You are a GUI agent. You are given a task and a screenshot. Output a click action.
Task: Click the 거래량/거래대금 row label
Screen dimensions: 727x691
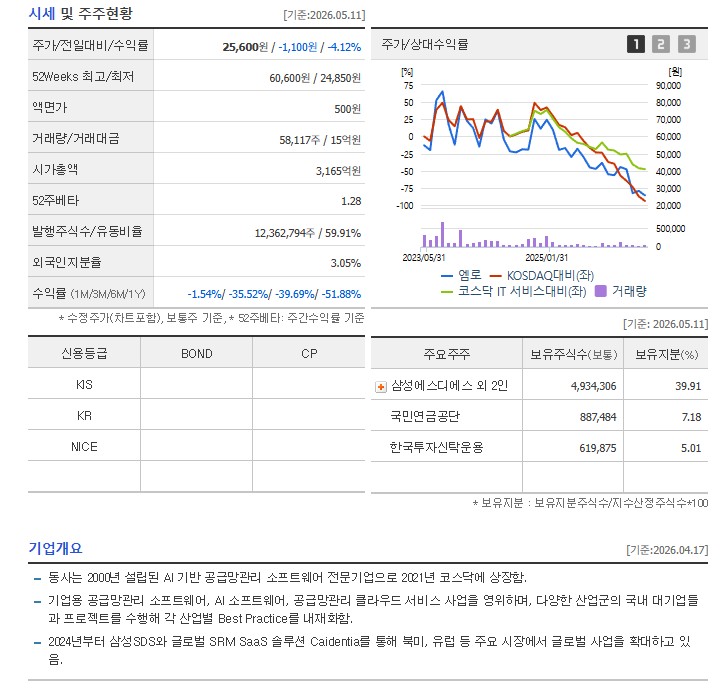[x=76, y=138]
